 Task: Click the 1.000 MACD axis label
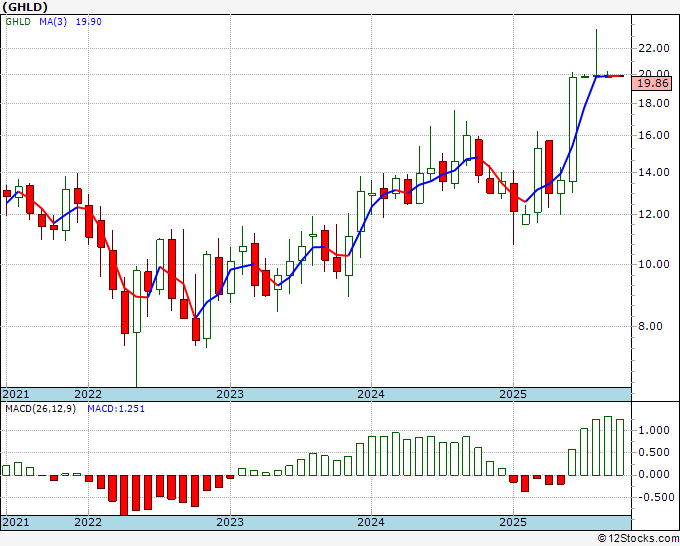coord(653,430)
